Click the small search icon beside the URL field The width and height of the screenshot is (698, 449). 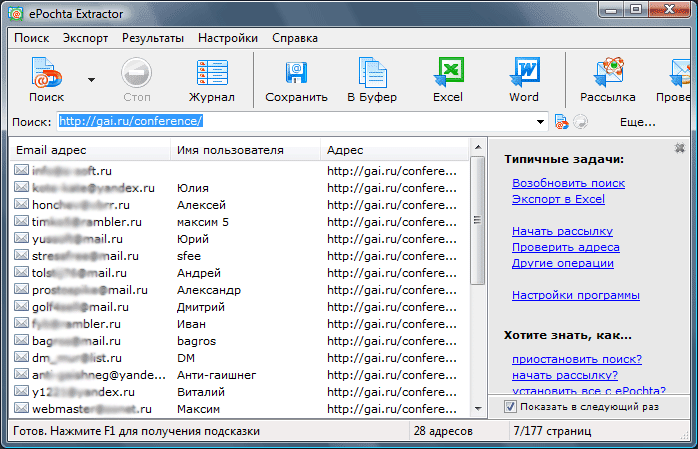(x=561, y=121)
